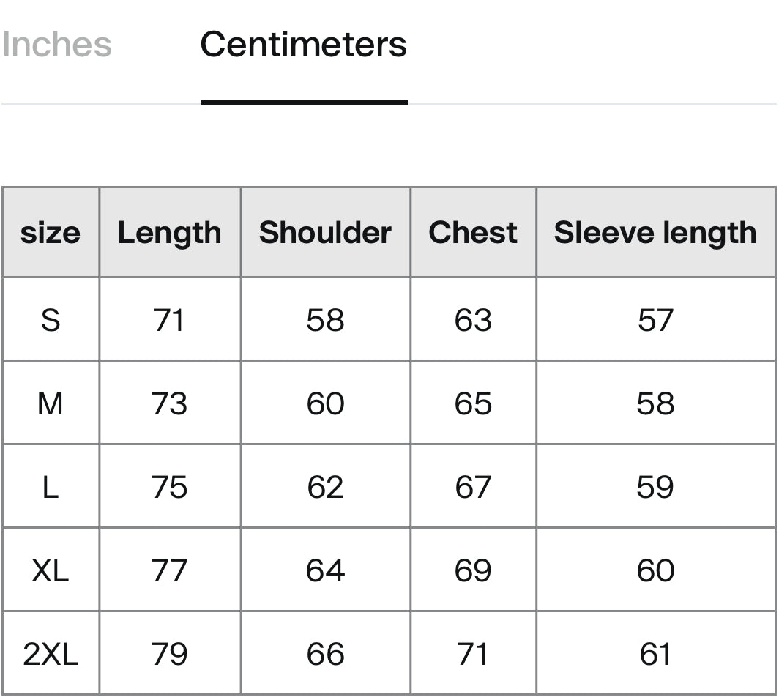Select the M size row label

[x=51, y=403]
